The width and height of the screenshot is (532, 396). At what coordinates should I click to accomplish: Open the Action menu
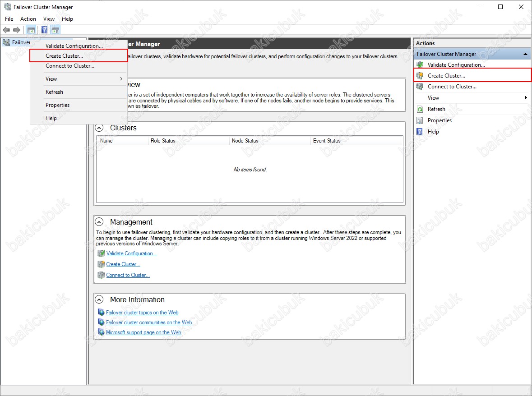28,19
